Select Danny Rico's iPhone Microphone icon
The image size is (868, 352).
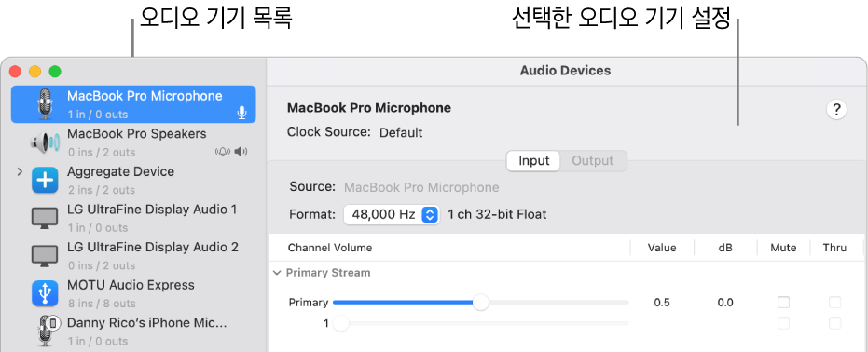coord(47,331)
